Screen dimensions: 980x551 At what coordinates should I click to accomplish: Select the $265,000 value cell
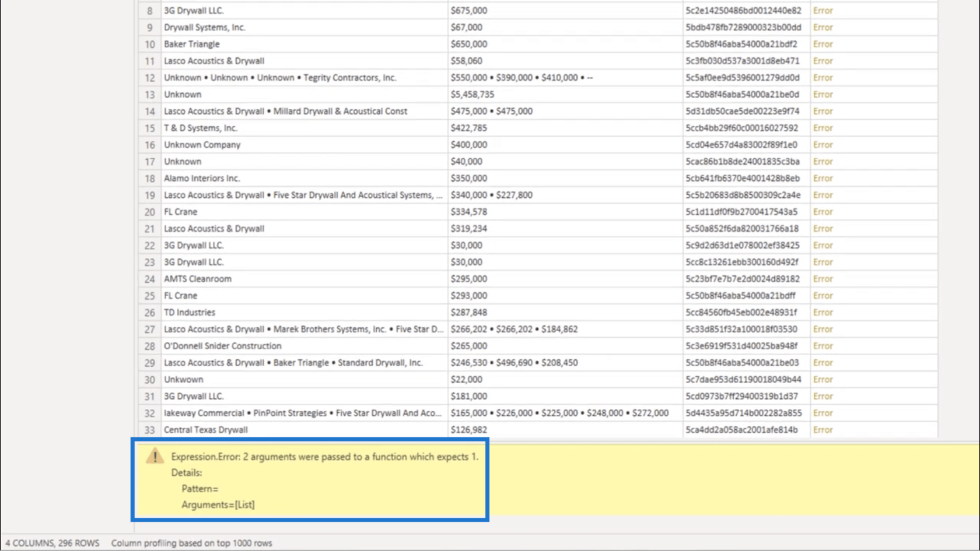click(565, 346)
